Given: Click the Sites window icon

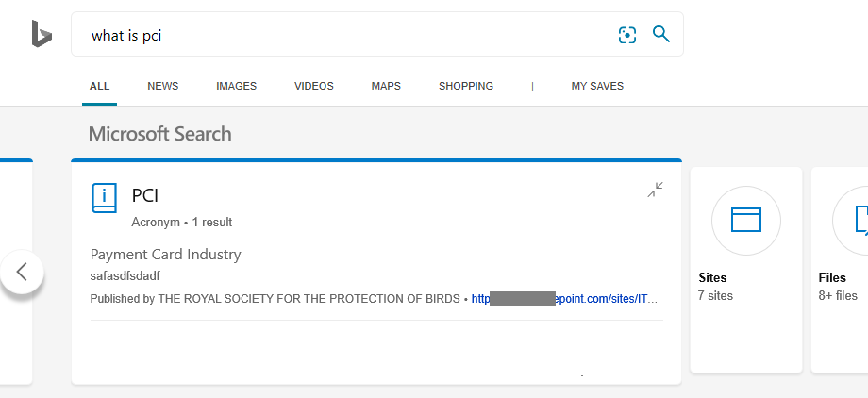Looking at the screenshot, I should (x=746, y=221).
